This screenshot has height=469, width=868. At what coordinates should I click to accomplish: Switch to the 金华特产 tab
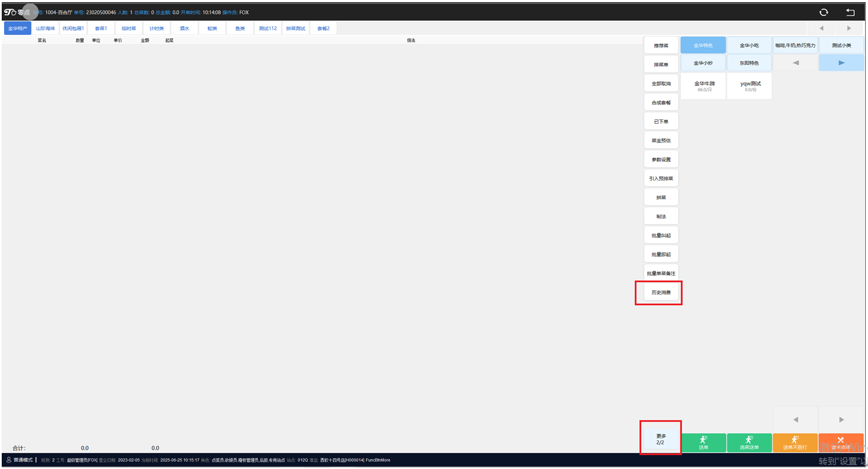coord(17,28)
